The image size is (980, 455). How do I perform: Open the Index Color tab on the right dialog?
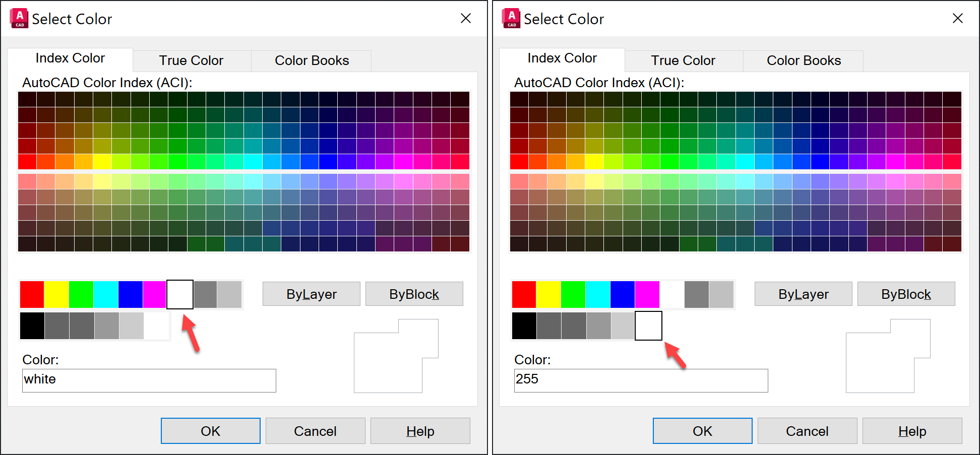pos(561,58)
